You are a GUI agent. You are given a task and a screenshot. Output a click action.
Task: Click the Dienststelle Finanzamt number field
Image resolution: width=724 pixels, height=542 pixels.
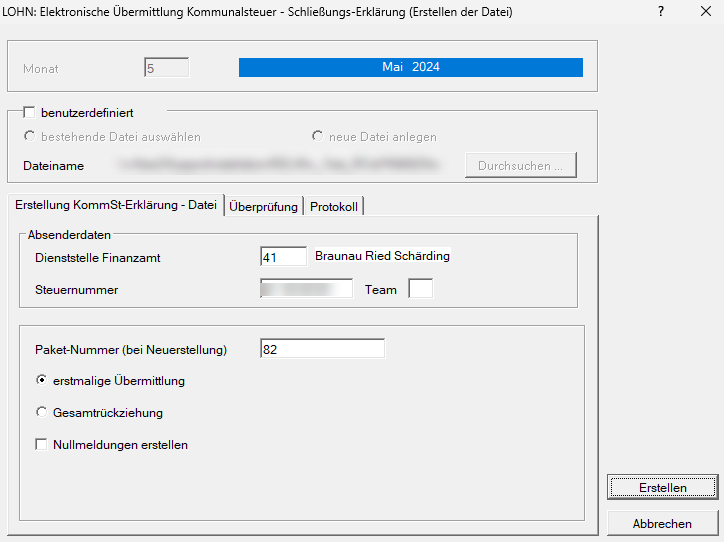[282, 257]
